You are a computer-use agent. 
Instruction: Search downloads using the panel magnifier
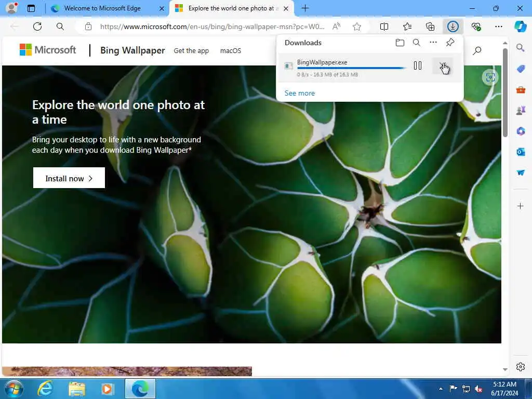(417, 43)
